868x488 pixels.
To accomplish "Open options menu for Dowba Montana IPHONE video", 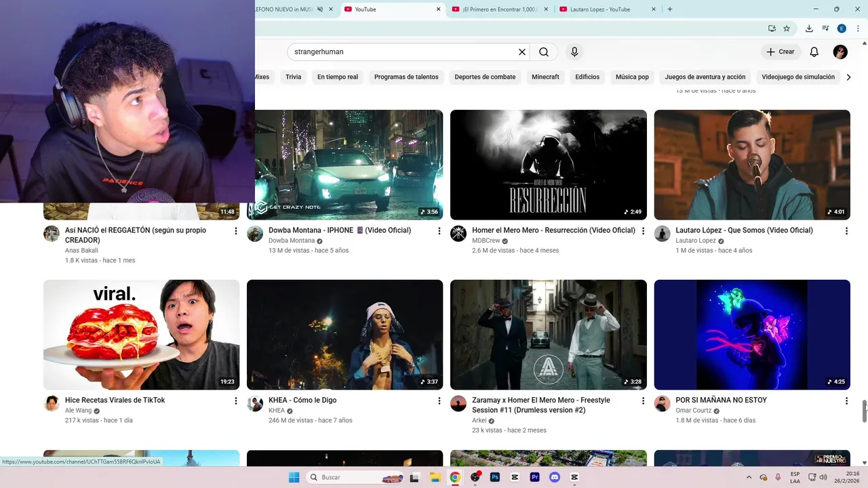I will [439, 231].
